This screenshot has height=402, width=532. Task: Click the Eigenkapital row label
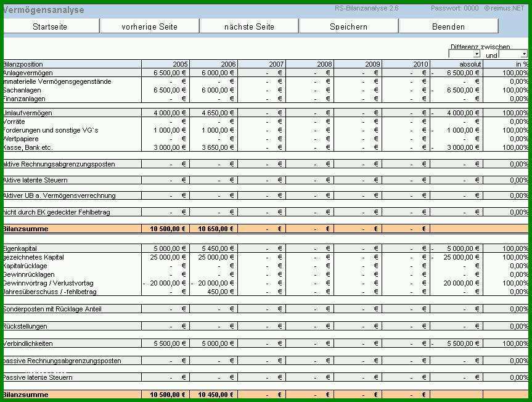[20, 248]
